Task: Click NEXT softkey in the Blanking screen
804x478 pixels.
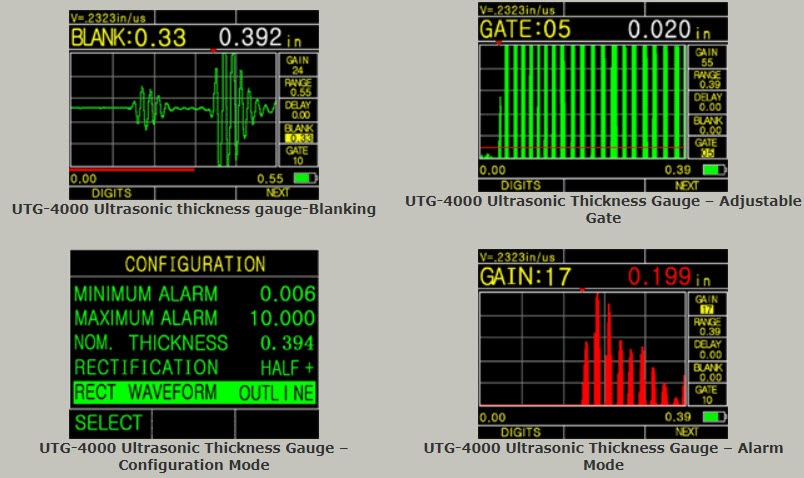Action: pos(277,193)
